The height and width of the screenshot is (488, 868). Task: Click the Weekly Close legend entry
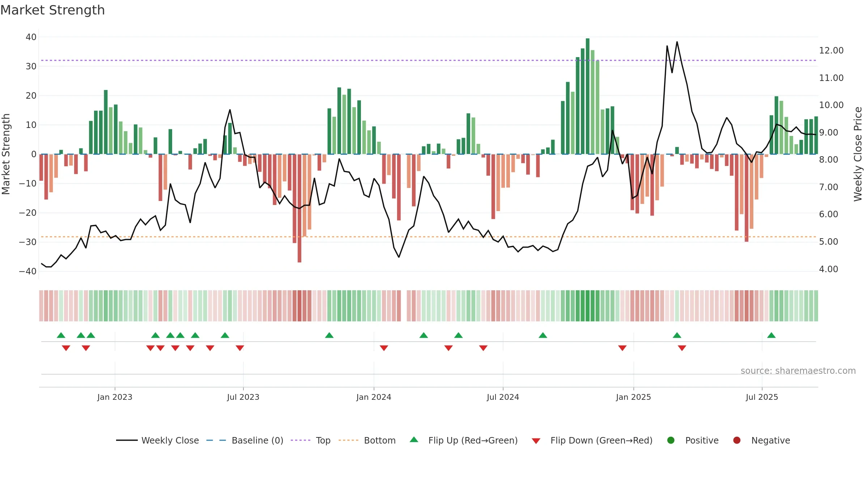pos(158,440)
